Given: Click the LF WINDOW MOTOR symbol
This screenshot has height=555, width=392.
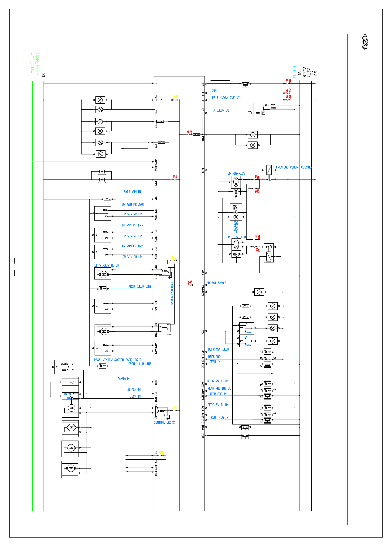Looking at the screenshot, I should (x=103, y=274).
